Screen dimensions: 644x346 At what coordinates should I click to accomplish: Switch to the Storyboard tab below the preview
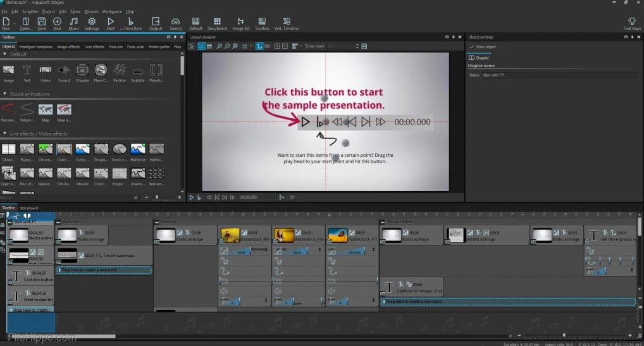point(28,208)
